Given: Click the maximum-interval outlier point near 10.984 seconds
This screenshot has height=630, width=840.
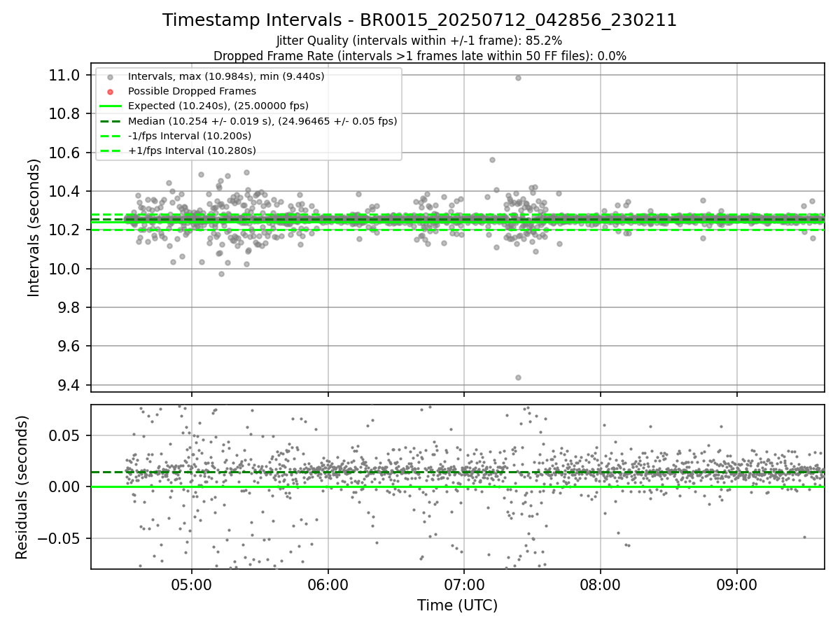Looking at the screenshot, I should (518, 78).
